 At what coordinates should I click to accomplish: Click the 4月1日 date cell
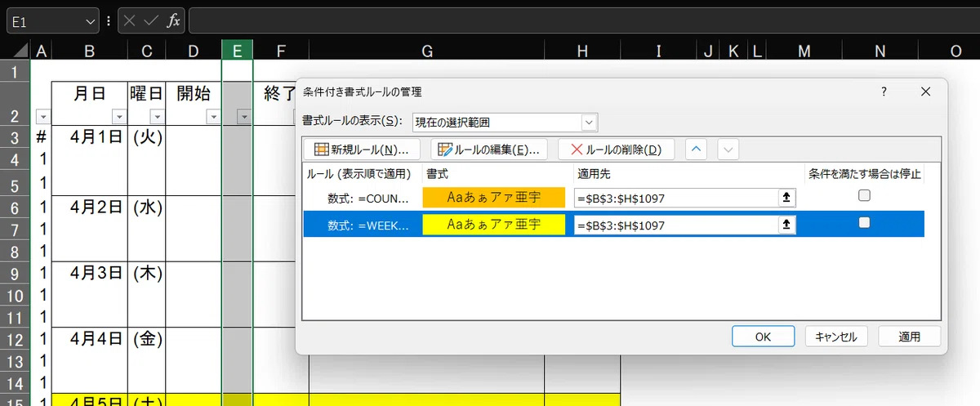(89, 136)
